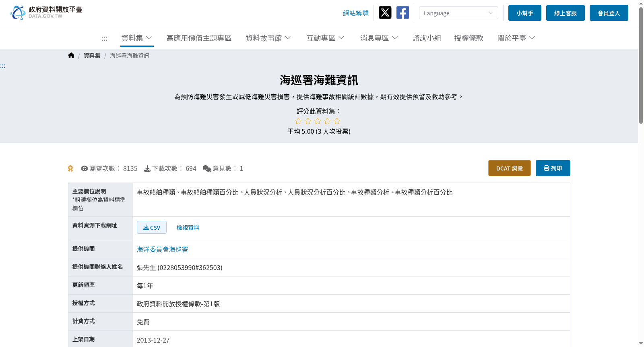The width and height of the screenshot is (644, 347).
Task: Open the 諮詢小組 menu item
Action: [x=427, y=38]
